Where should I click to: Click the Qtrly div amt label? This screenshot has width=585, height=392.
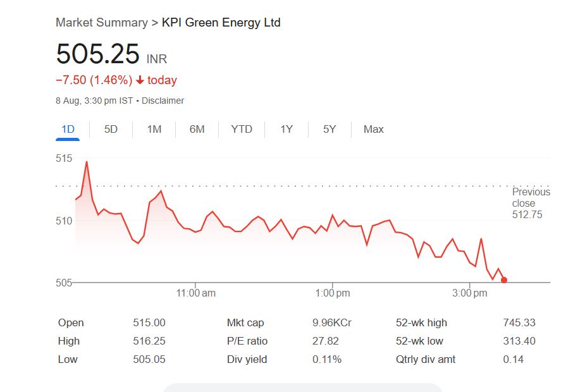[x=426, y=360]
